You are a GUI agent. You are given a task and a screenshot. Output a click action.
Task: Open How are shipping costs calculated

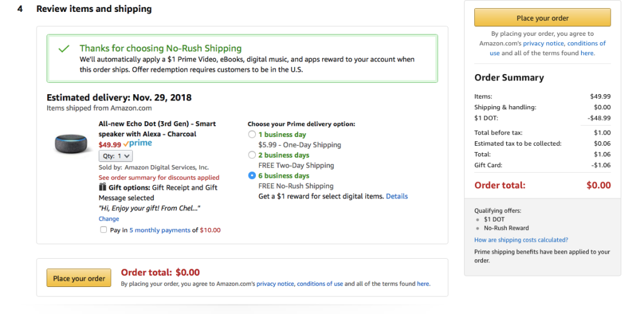(x=521, y=240)
